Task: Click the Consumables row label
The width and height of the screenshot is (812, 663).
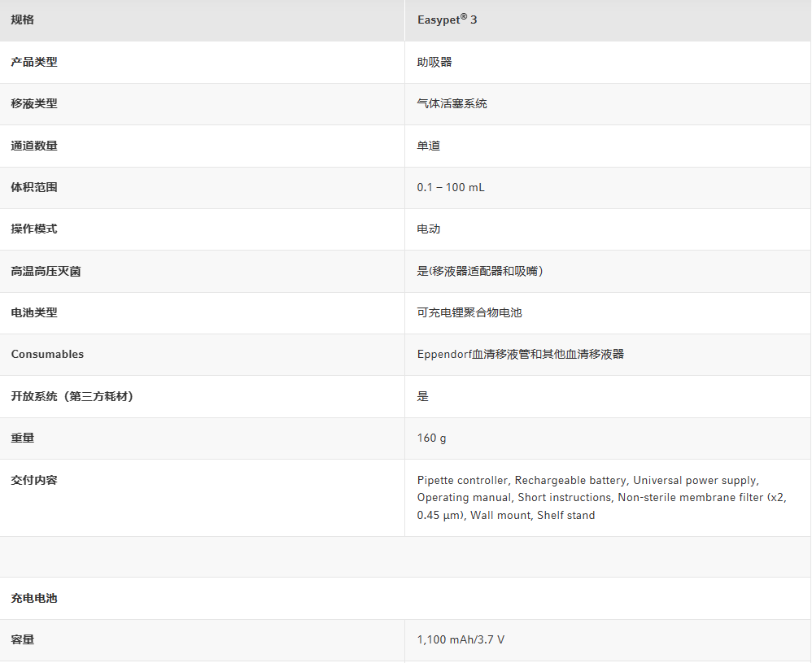Action: 47,355
